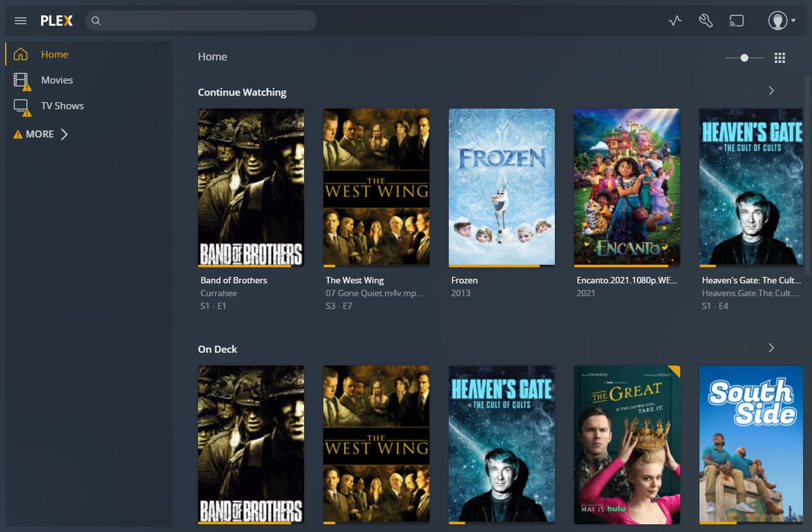Select TV Shows in the sidebar
This screenshot has height=532, width=812.
pyautogui.click(x=62, y=105)
